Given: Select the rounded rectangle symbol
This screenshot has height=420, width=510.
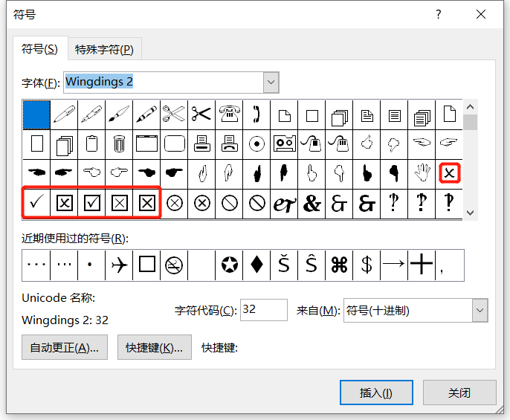Looking at the screenshot, I should (x=174, y=144).
